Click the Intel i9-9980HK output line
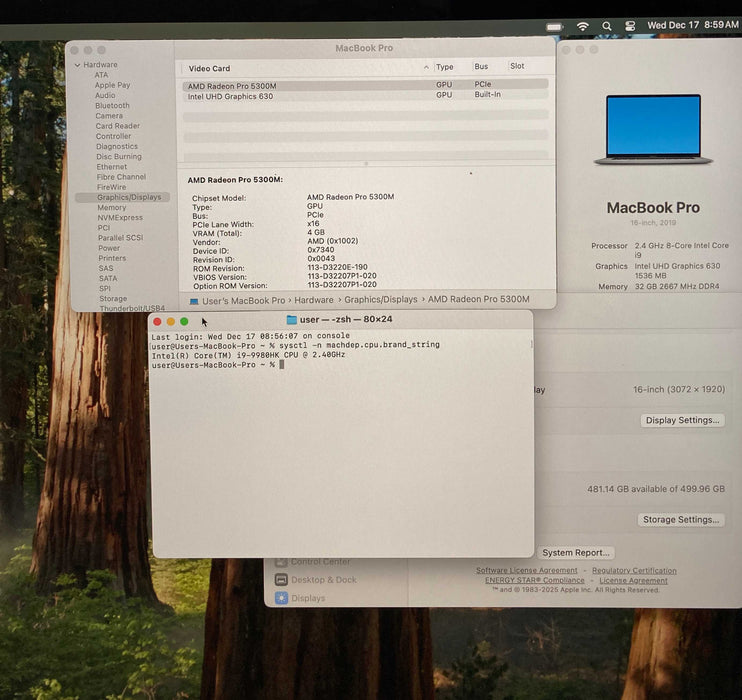The height and width of the screenshot is (700, 742). coord(248,355)
